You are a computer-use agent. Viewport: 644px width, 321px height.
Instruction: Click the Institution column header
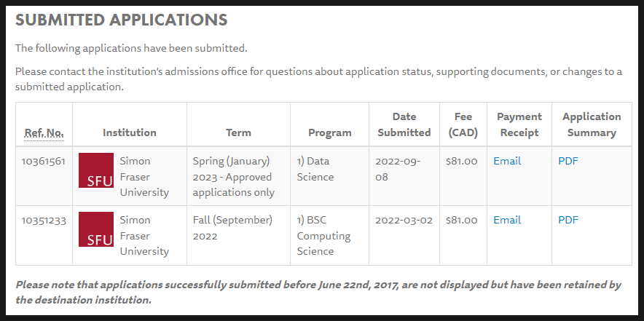(x=130, y=132)
